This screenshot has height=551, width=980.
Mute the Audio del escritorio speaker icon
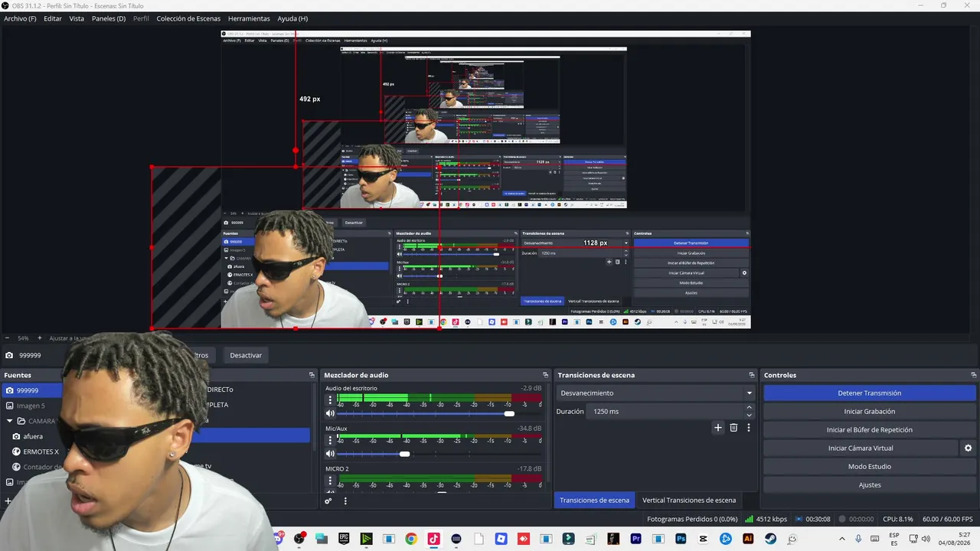click(331, 414)
